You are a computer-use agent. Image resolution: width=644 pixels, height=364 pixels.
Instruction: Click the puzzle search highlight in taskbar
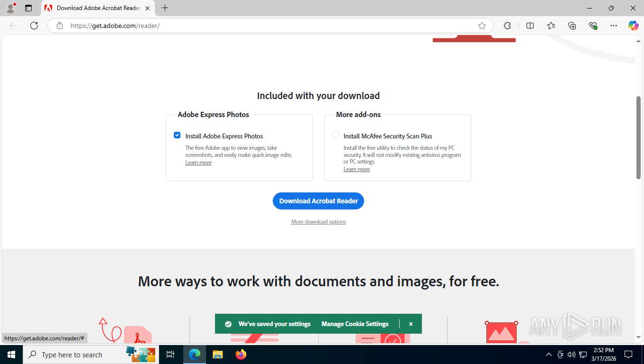141,354
